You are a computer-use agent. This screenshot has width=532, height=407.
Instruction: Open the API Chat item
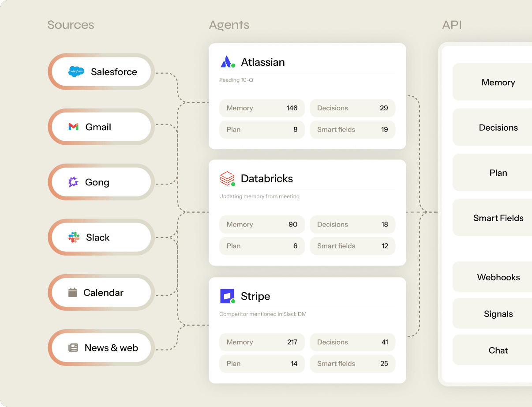pyautogui.click(x=492, y=350)
